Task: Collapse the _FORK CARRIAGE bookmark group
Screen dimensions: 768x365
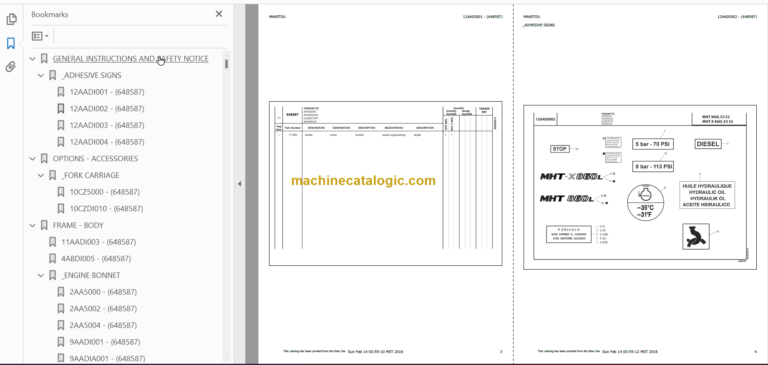Action: [41, 175]
